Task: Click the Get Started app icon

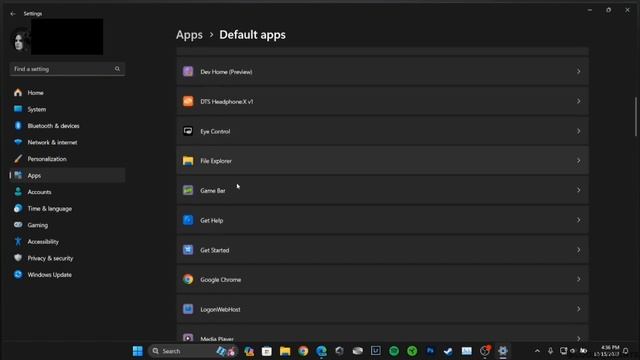Action: [188, 250]
